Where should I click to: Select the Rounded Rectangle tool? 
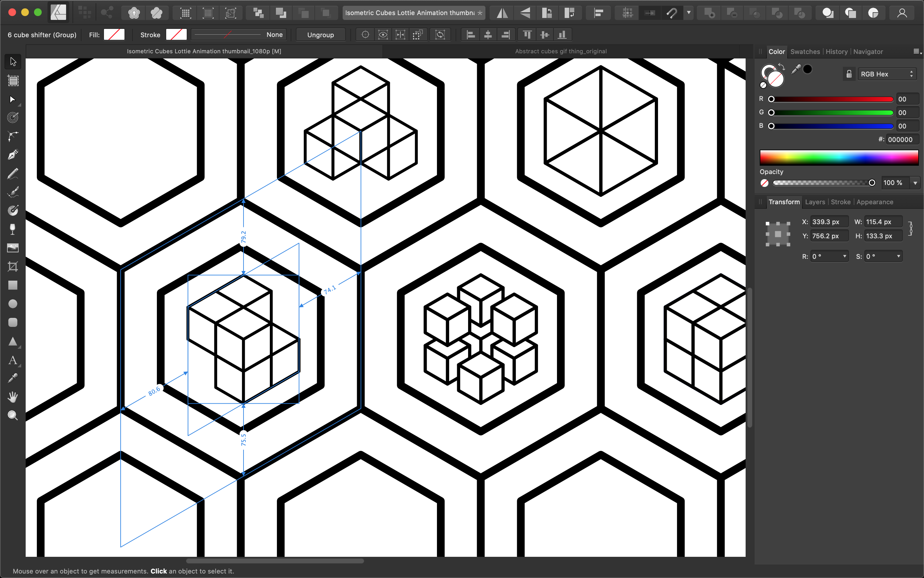click(x=13, y=322)
